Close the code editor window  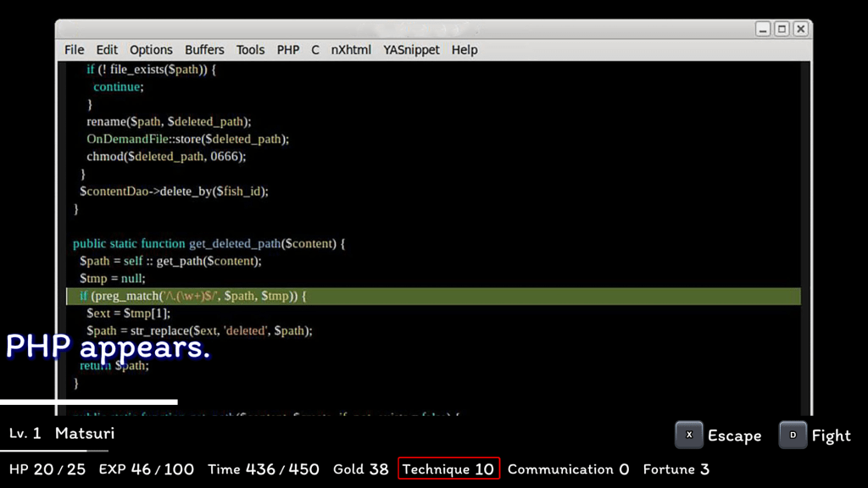(x=800, y=29)
